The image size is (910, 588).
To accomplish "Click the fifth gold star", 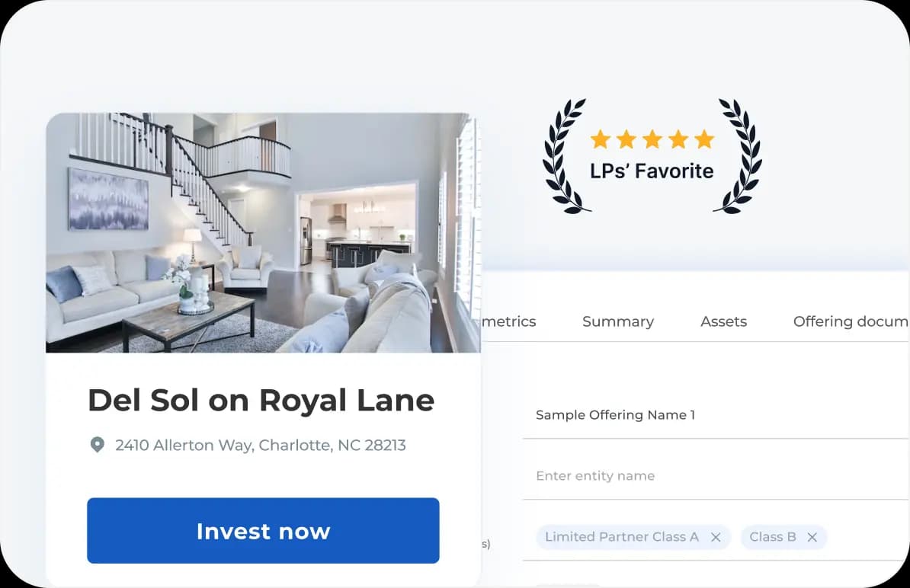I will [x=704, y=139].
